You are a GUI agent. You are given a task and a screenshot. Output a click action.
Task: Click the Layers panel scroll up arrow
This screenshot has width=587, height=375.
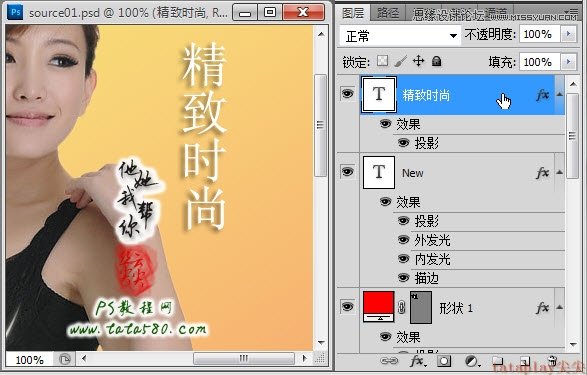pos(573,84)
